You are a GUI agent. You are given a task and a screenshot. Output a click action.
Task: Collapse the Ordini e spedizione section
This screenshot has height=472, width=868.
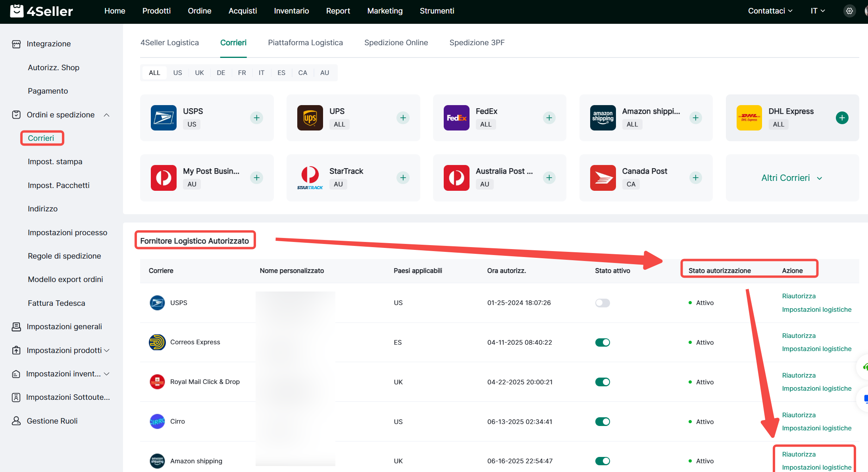click(106, 115)
